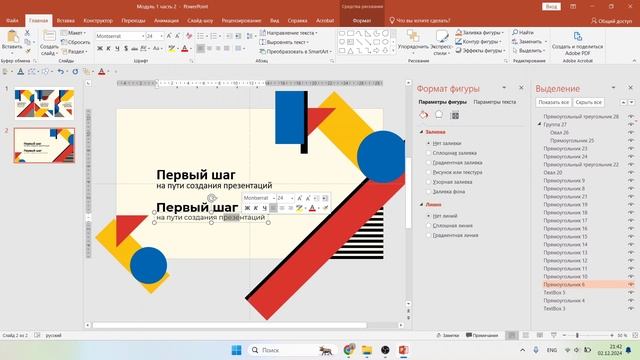Toggle visibility eye for TextBox 5
The image size is (640, 360).
coord(631,292)
